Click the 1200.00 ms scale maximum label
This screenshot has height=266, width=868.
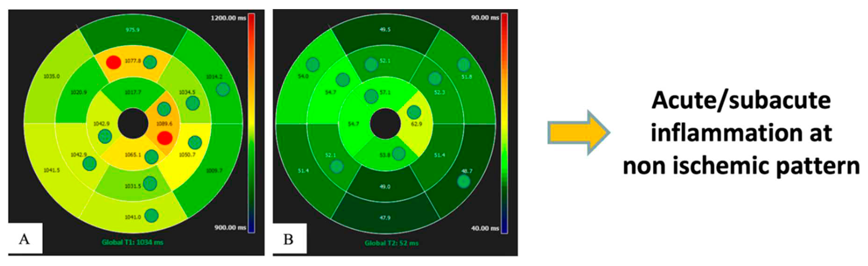[x=228, y=18]
